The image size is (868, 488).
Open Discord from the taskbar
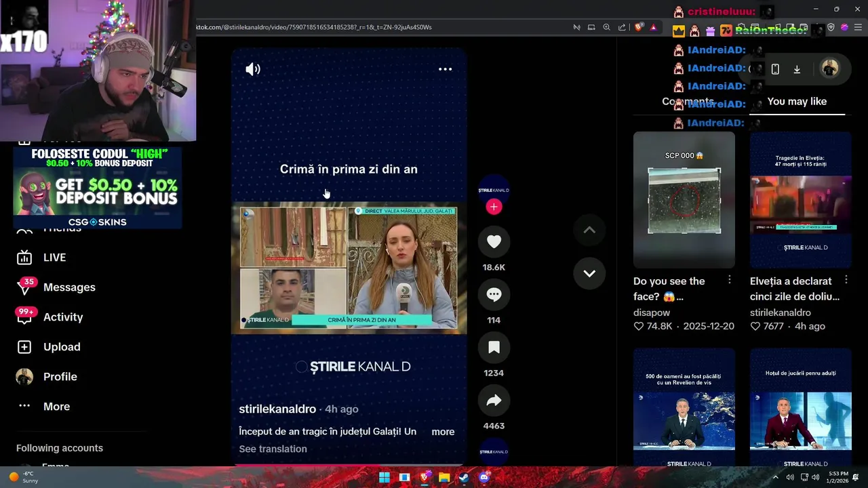click(484, 477)
